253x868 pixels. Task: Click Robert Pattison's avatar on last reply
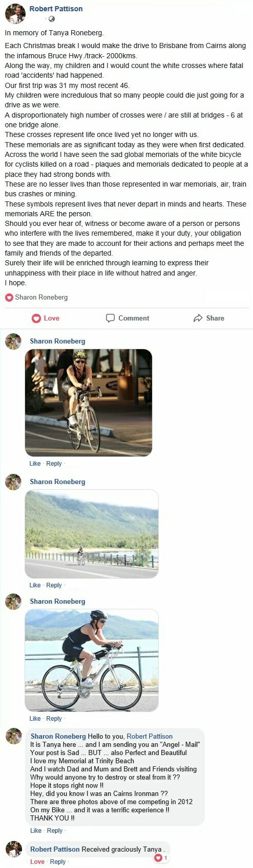pos(13,849)
